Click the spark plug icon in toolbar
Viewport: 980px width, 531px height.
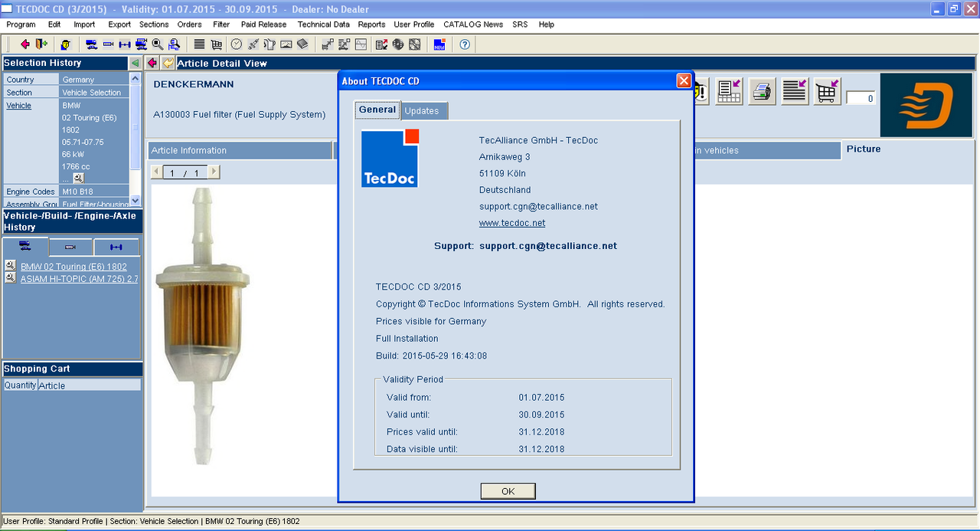click(253, 44)
